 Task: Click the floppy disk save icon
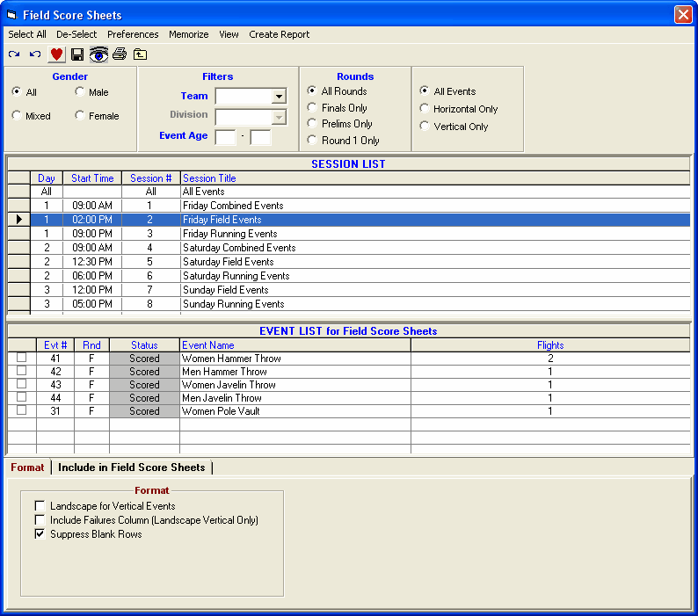coord(77,54)
